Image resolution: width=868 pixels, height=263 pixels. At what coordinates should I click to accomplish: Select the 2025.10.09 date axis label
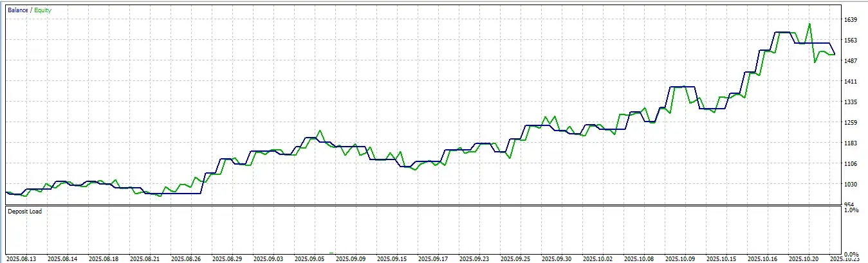click(681, 258)
